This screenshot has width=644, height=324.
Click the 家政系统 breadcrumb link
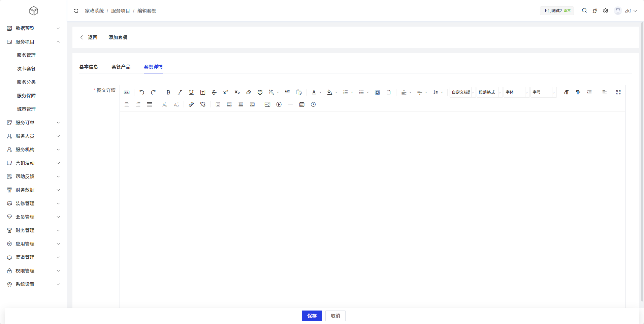click(94, 11)
